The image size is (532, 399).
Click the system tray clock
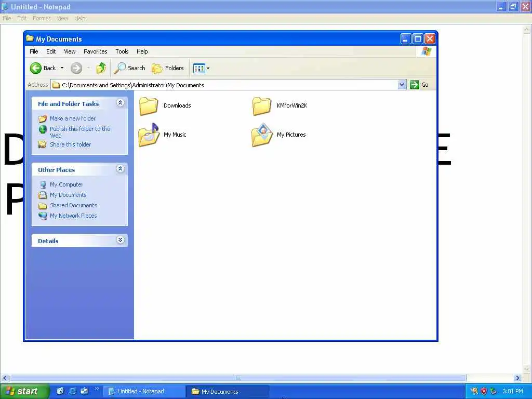coord(512,392)
